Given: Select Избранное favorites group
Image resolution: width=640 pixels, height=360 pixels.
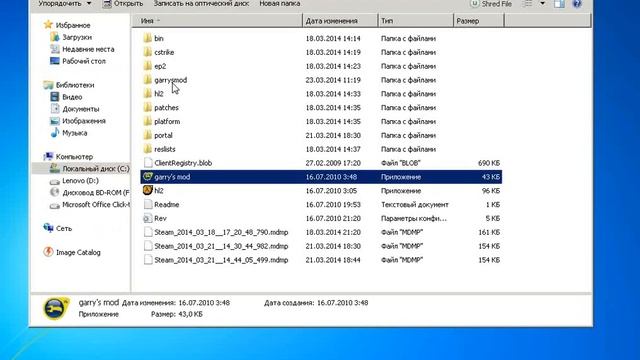Looking at the screenshot, I should pos(67,25).
